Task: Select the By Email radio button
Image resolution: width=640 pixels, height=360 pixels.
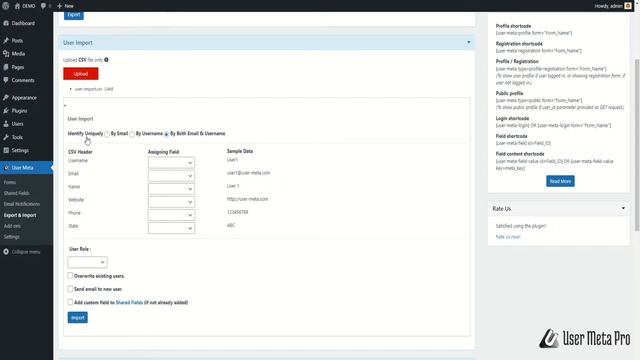Action: (x=107, y=134)
